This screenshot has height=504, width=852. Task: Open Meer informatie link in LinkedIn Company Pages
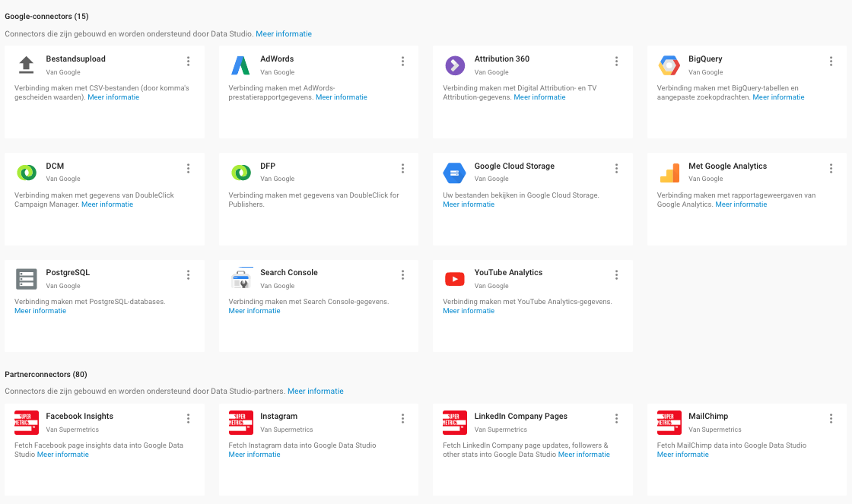pos(584,455)
